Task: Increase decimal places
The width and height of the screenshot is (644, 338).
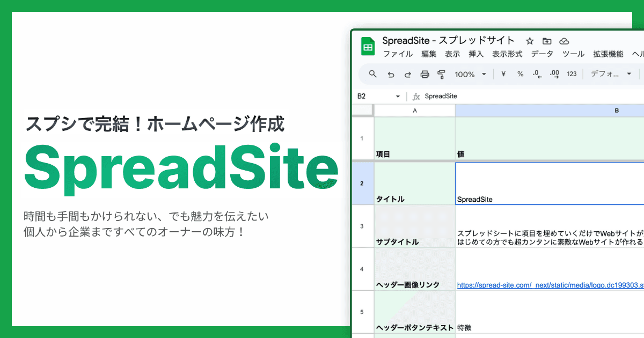Action: [554, 74]
